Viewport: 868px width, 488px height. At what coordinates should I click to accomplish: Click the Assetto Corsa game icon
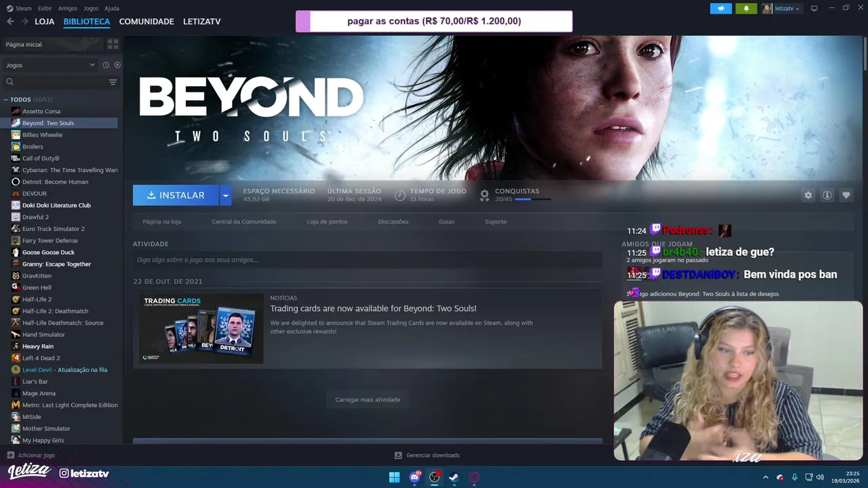coord(16,111)
